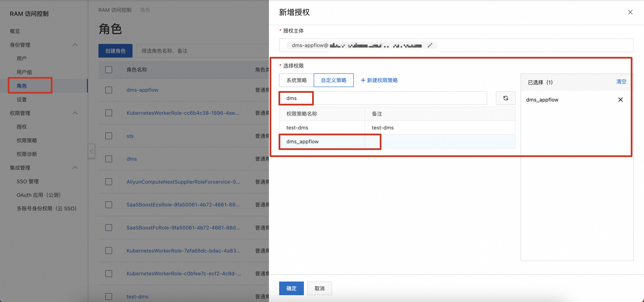Open 用户 in the sidebar
This screenshot has height=302, width=644.
[x=22, y=59]
